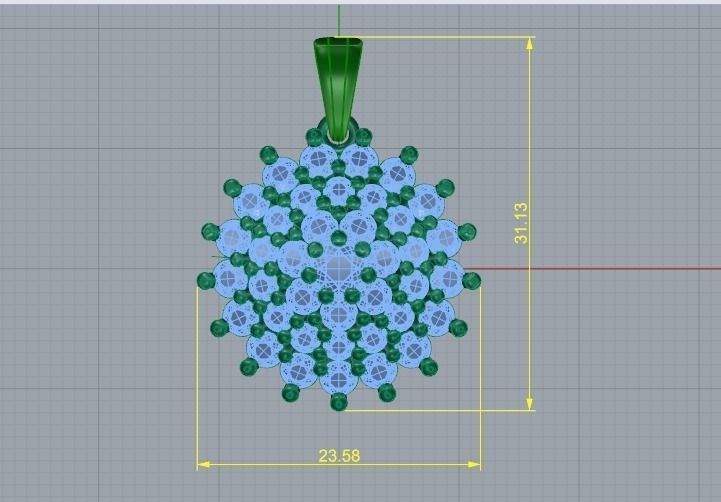The height and width of the screenshot is (502, 721).
Task: Click the red X-axis line in the viewport
Action: [592, 269]
